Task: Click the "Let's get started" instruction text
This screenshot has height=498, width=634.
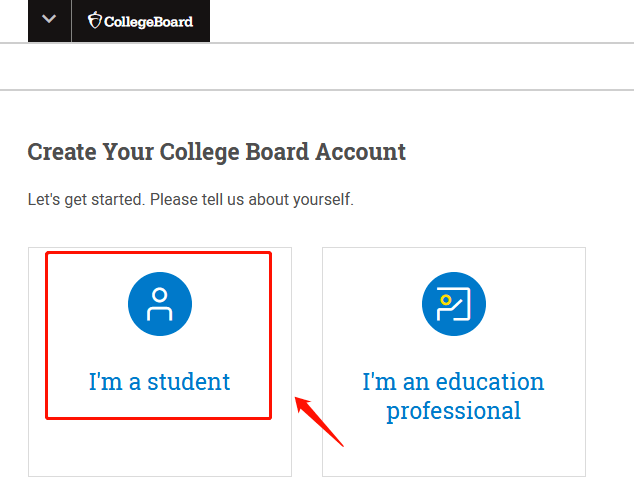Action: [190, 200]
